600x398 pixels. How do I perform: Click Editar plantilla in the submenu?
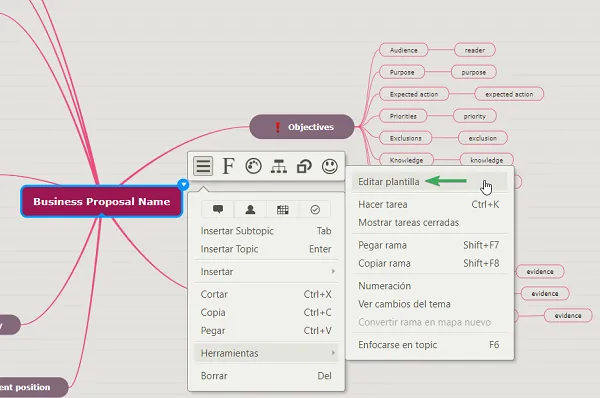tap(429, 182)
